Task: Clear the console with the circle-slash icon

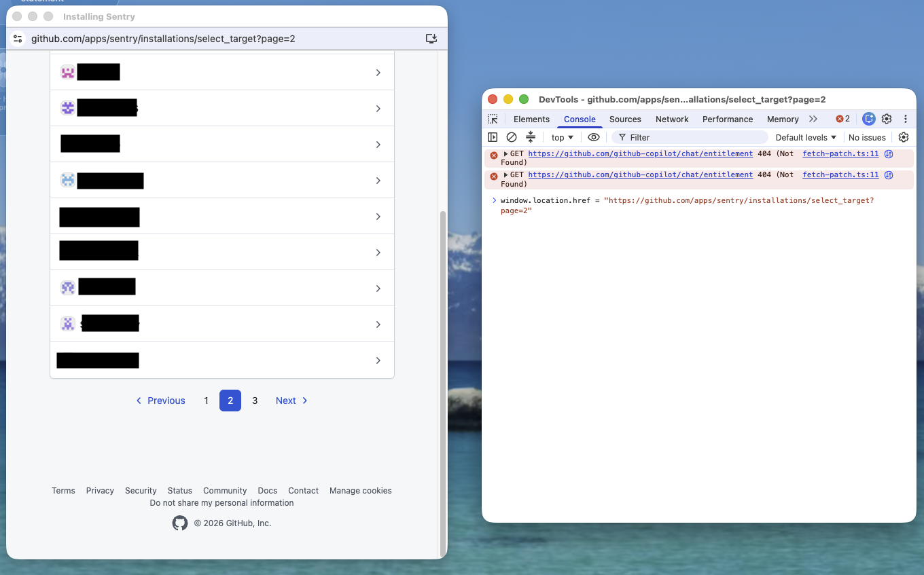Action: 512,137
